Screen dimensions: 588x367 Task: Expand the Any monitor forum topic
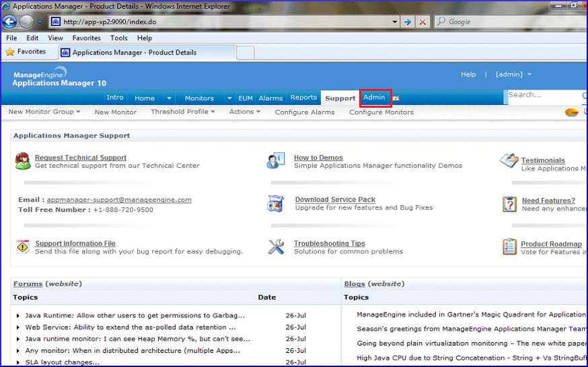tap(17, 350)
